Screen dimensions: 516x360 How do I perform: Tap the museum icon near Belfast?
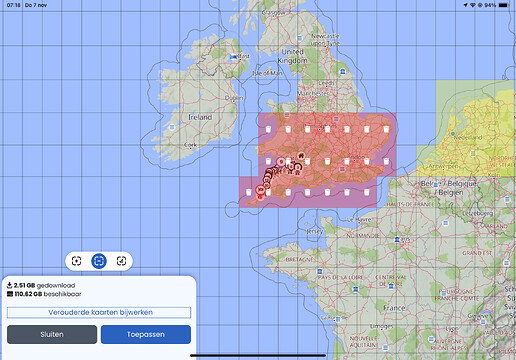pyautogui.click(x=234, y=57)
